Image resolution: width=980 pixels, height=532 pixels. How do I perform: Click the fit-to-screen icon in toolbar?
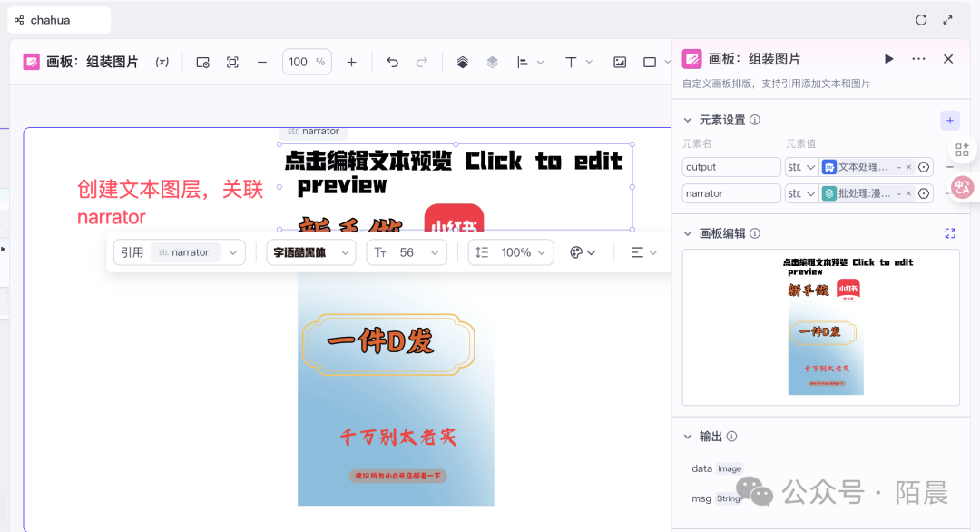pos(232,62)
